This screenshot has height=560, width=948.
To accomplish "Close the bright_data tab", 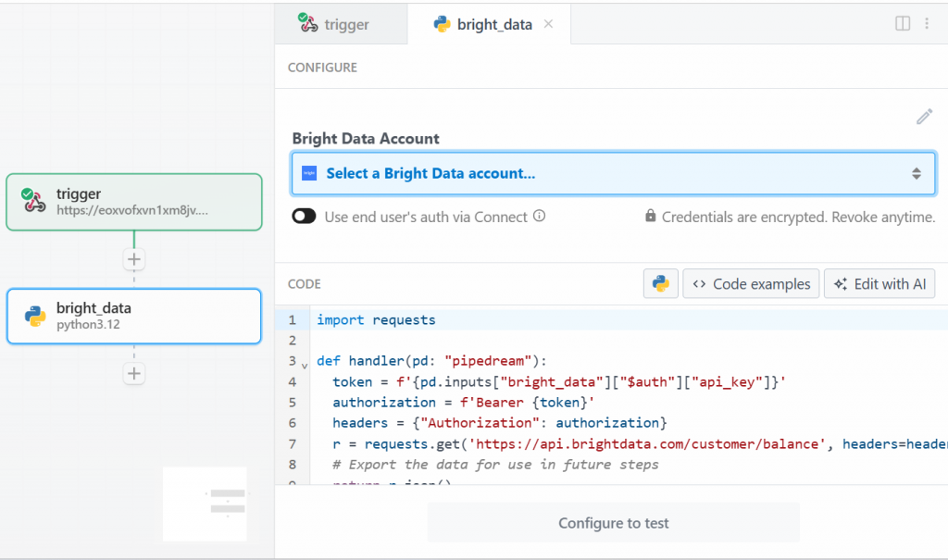I will (547, 25).
